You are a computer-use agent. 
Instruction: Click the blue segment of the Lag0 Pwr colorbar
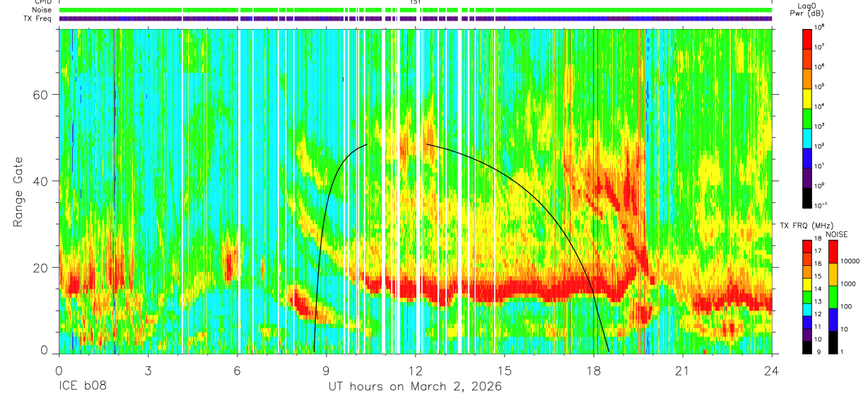[807, 156]
